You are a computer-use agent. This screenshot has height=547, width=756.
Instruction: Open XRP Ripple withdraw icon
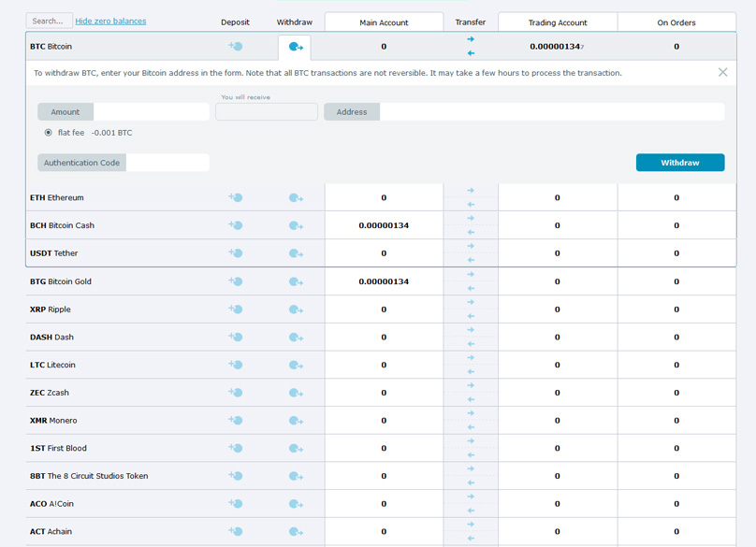point(296,309)
